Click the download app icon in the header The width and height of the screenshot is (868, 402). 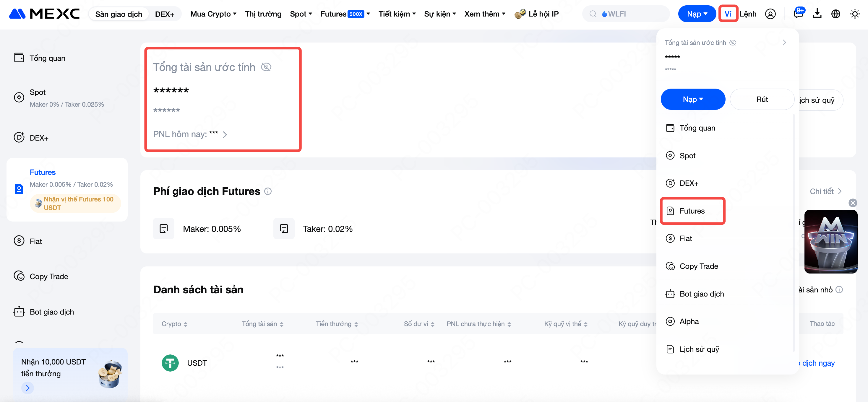(817, 14)
